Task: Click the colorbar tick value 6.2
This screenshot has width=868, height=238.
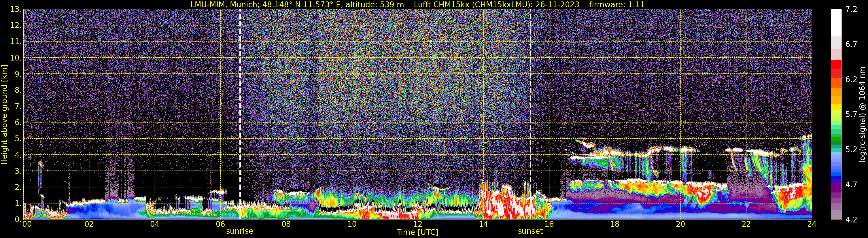Action: click(851, 79)
